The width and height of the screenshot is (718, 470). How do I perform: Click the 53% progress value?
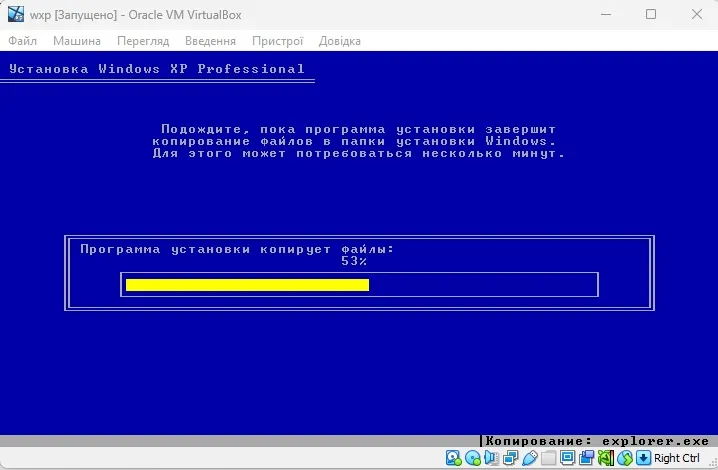354,261
